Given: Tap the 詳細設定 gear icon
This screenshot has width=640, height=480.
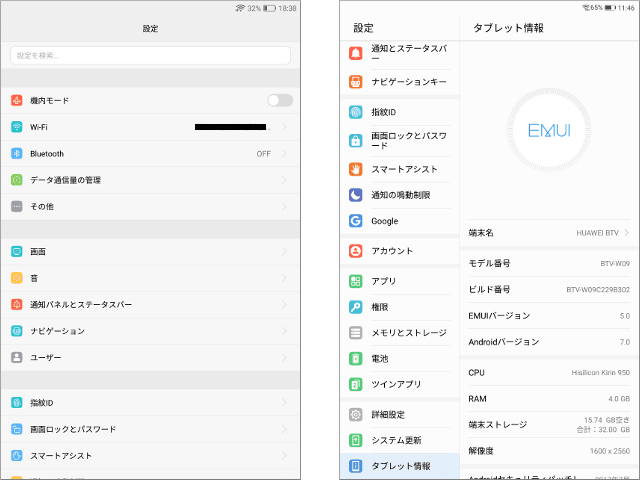Looking at the screenshot, I should 356,415.
